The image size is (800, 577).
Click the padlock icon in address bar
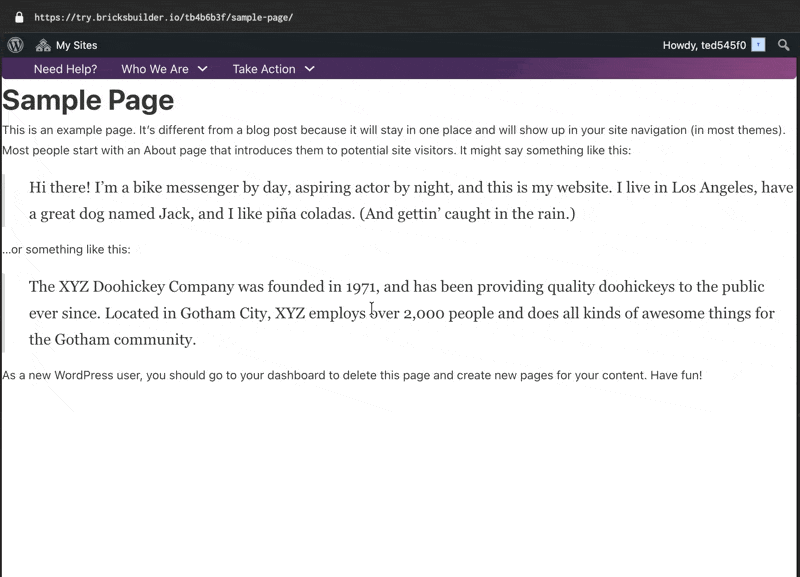click(18, 17)
